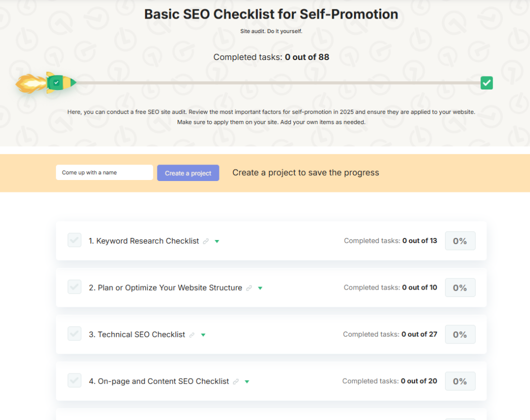Screen dimensions: 530x420
Task: Click the Create a project button
Action: (188, 173)
